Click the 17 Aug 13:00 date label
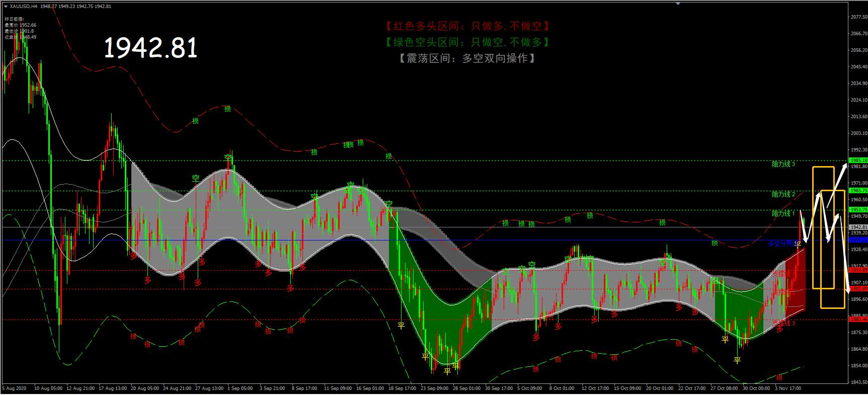The image size is (868, 395). click(x=113, y=388)
